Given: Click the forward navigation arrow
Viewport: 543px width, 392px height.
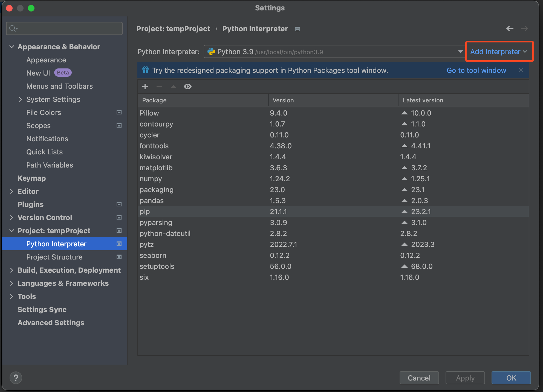Looking at the screenshot, I should (x=524, y=28).
